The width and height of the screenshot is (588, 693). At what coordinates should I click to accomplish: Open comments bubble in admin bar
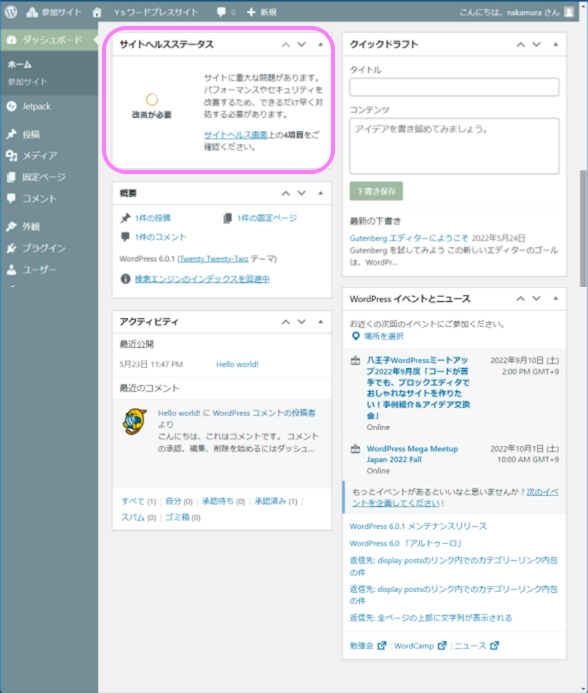[221, 12]
